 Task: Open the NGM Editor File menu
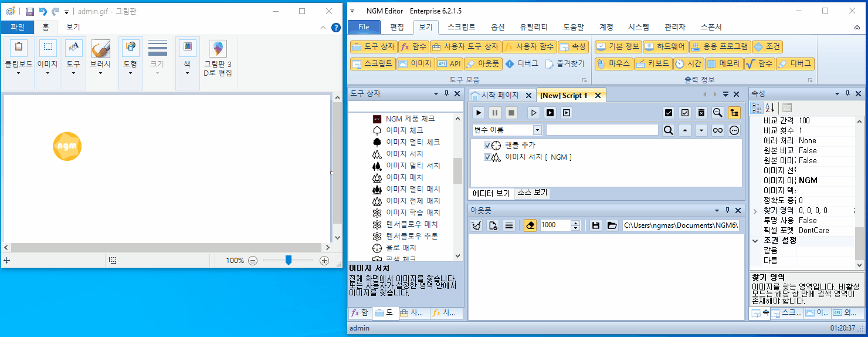coord(364,27)
